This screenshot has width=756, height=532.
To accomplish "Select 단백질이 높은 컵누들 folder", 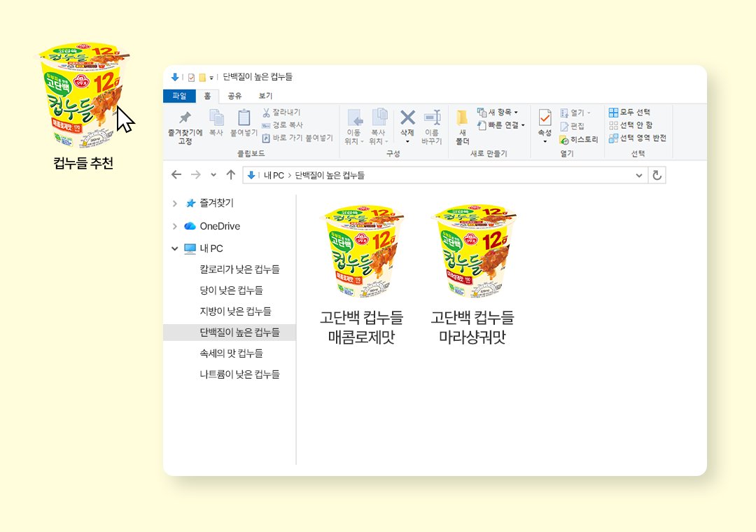I will click(x=230, y=332).
